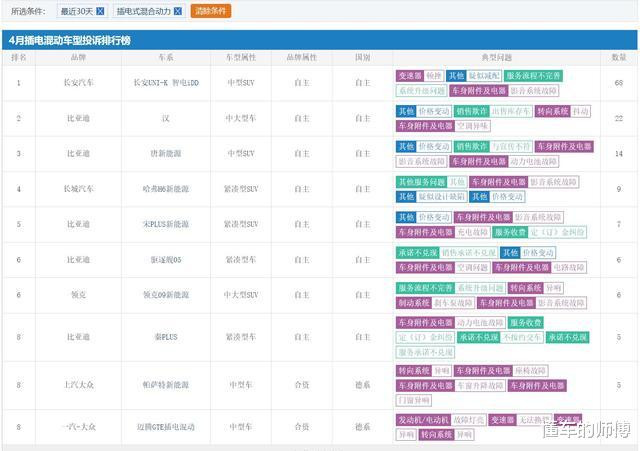Open the 长城汽车 brand cell
Viewport: 640px width, 451px height.
78,189
